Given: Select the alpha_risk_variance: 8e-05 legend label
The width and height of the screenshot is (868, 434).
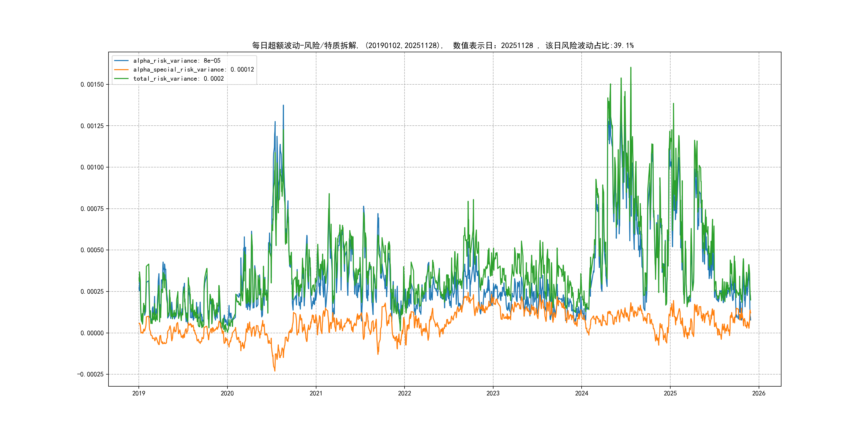Looking at the screenshot, I should (177, 61).
